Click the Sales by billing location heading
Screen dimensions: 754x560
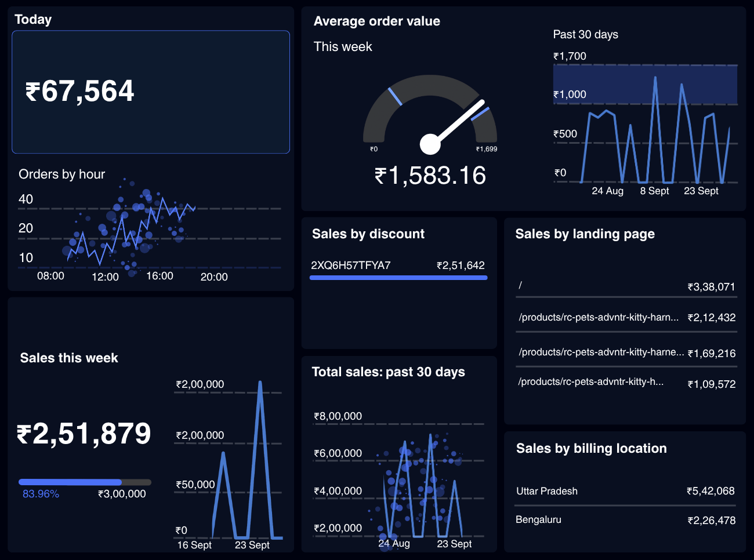point(591,449)
